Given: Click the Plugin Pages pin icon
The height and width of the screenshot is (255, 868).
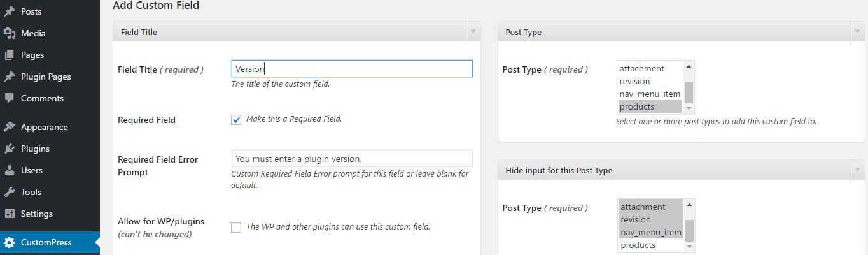Looking at the screenshot, I should click(x=10, y=76).
